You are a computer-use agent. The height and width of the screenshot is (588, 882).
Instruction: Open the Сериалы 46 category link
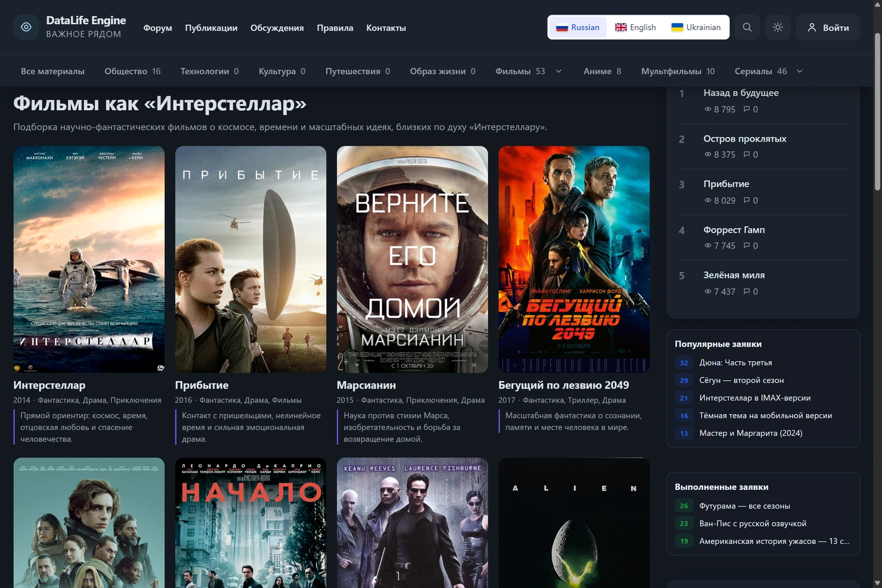[761, 71]
